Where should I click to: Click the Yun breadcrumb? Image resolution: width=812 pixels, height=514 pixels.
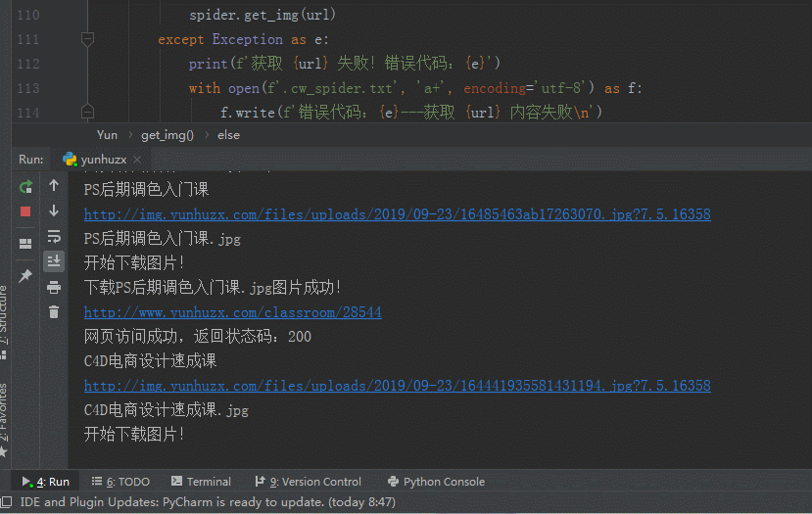click(x=107, y=135)
